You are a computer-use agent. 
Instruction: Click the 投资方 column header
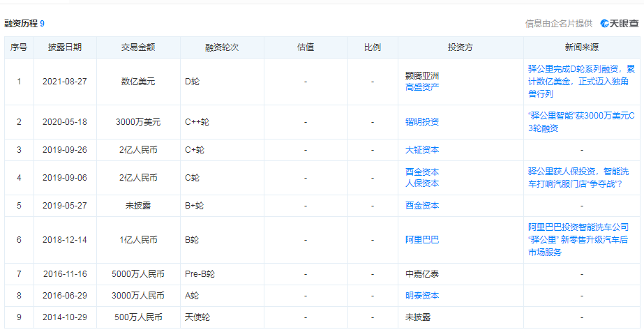pos(460,47)
